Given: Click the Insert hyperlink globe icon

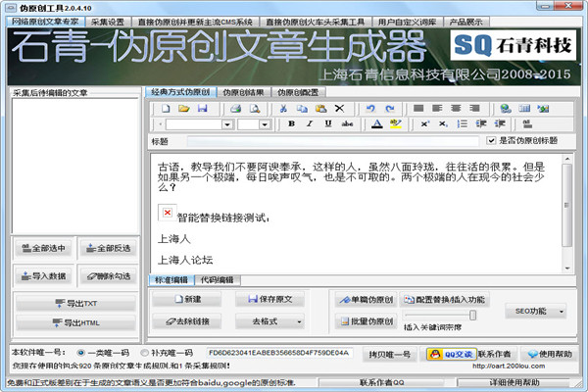Looking at the screenshot, I should pyautogui.click(x=505, y=109).
